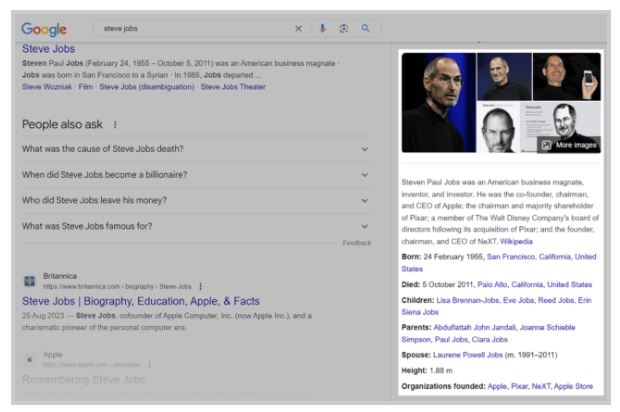The height and width of the screenshot is (412, 620).
Task: Click the More images button
Action: [x=569, y=145]
